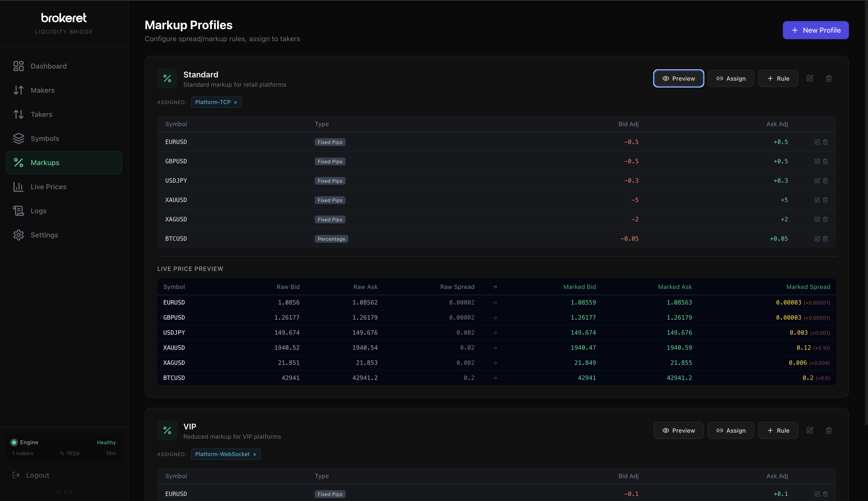The image size is (868, 501).
Task: Remove the Platform-WebSocket assignment chip
Action: (254, 454)
